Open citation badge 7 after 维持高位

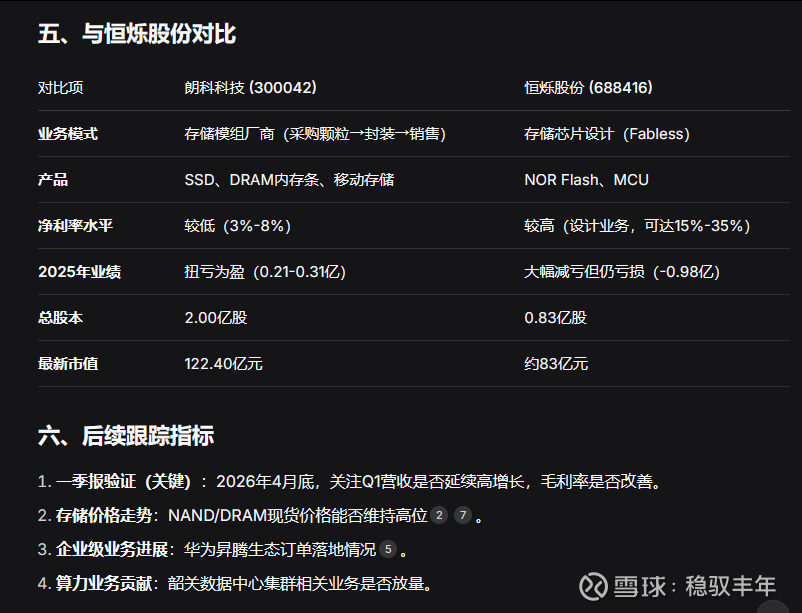click(x=463, y=515)
